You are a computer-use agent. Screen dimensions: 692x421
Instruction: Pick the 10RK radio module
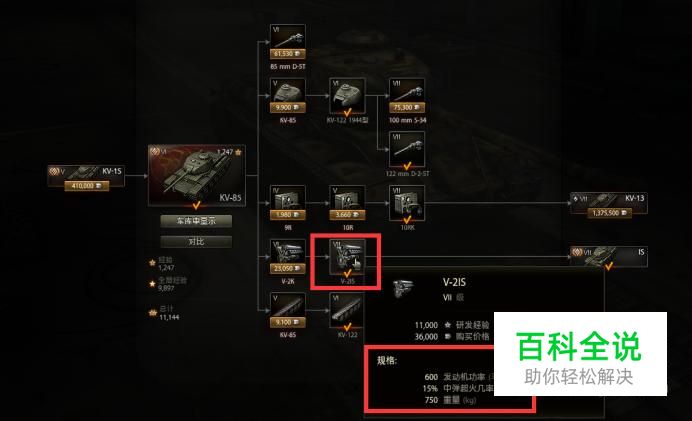407,203
